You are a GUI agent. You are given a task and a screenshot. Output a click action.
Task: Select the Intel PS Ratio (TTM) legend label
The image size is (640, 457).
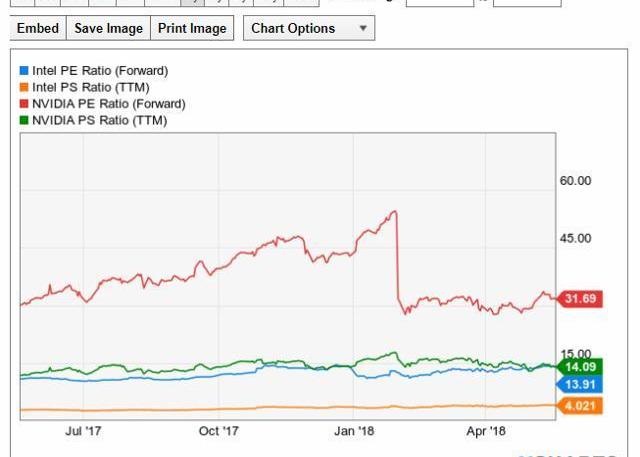(93, 88)
